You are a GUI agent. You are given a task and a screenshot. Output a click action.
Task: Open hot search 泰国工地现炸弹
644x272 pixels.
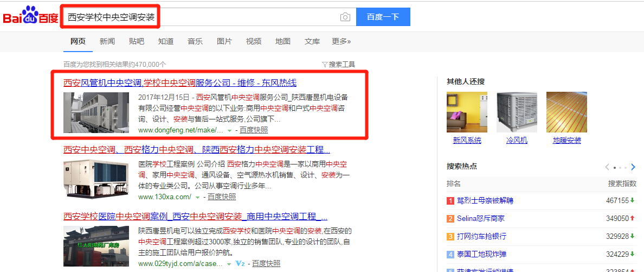pos(481,254)
